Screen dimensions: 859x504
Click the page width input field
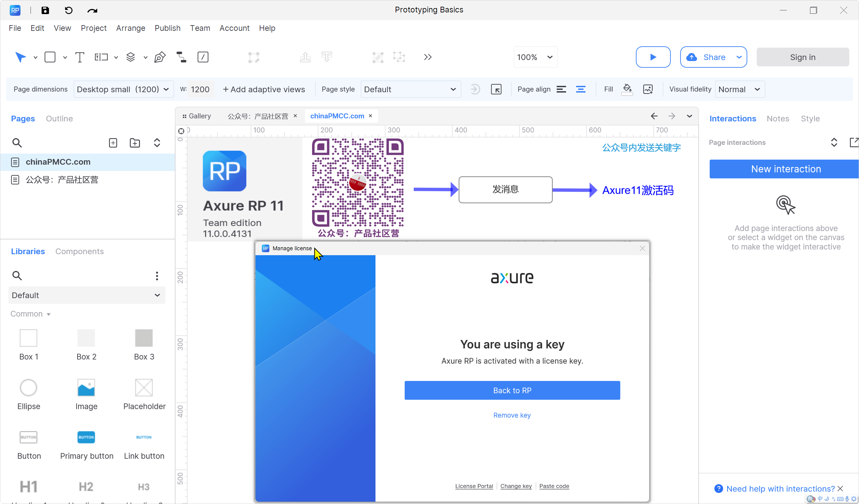201,89
